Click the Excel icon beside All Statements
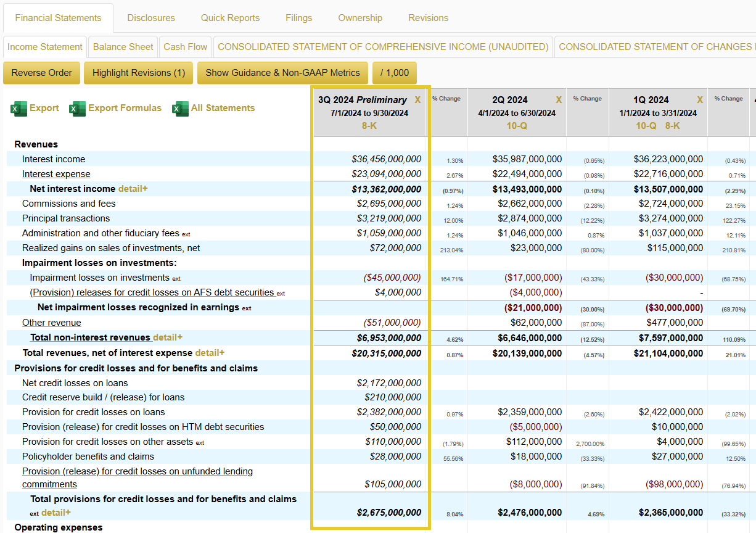Viewport: 756px width, 533px height. click(180, 109)
